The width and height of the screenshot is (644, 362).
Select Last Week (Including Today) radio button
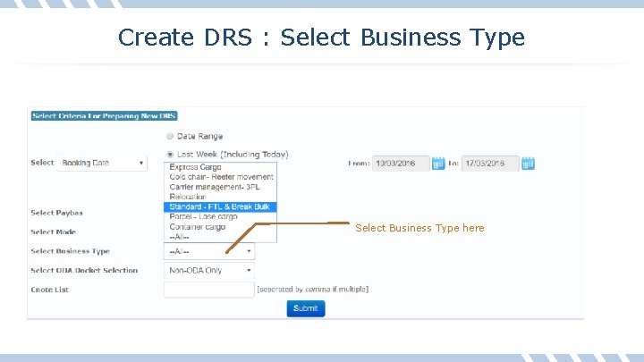[x=170, y=155]
